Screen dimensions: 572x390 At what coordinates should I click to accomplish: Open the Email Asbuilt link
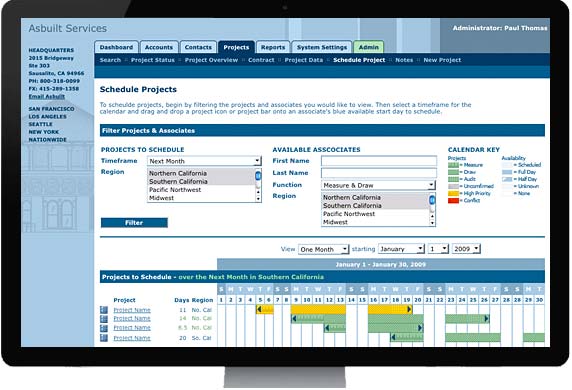coord(47,96)
